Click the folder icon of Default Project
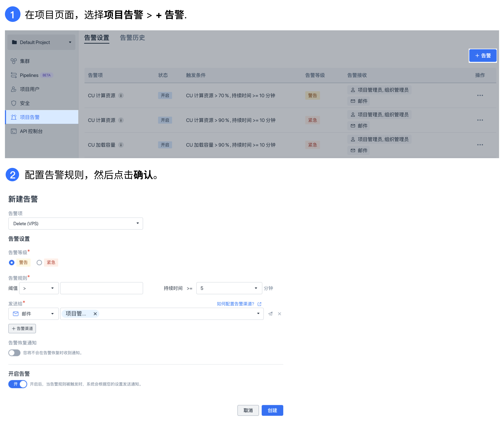The image size is (504, 431). point(14,42)
